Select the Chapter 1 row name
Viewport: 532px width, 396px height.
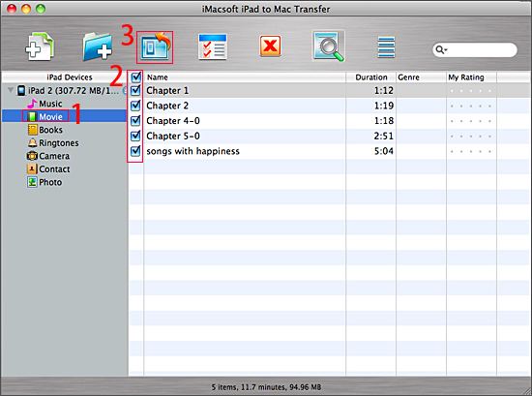pos(167,91)
